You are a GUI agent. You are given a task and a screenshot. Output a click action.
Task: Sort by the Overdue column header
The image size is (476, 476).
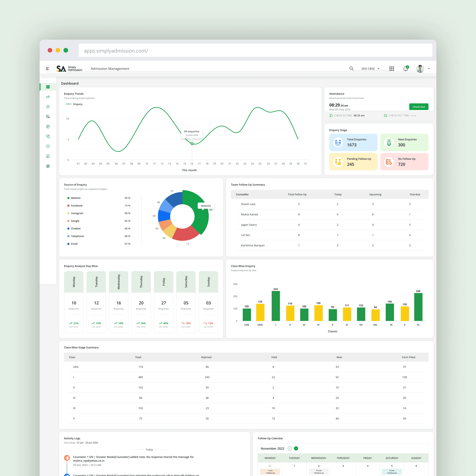[415, 194]
